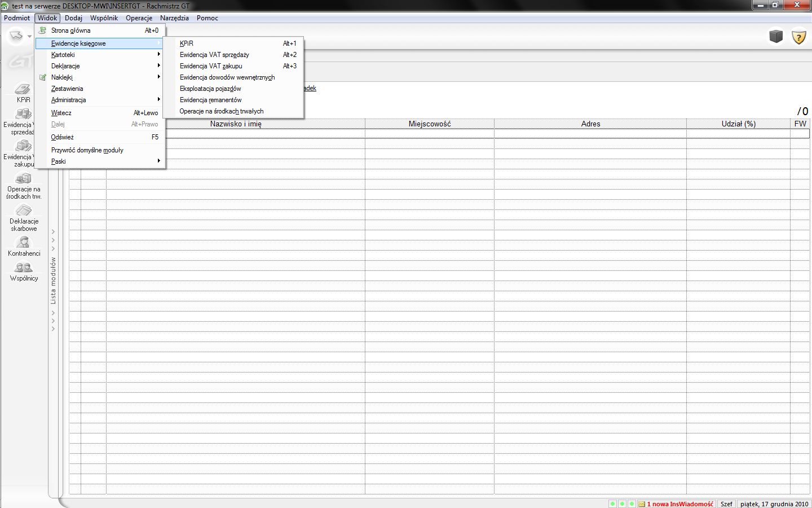Open Ewidencja dowodów wewnętrznych
Screen dimensions: 812x508
pyautogui.click(x=233, y=77)
